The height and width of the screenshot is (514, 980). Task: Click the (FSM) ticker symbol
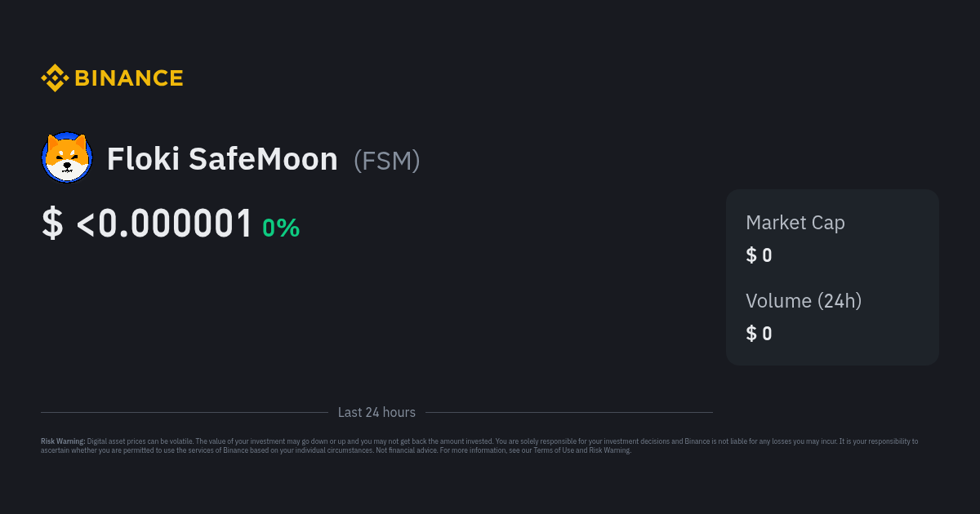click(x=387, y=160)
